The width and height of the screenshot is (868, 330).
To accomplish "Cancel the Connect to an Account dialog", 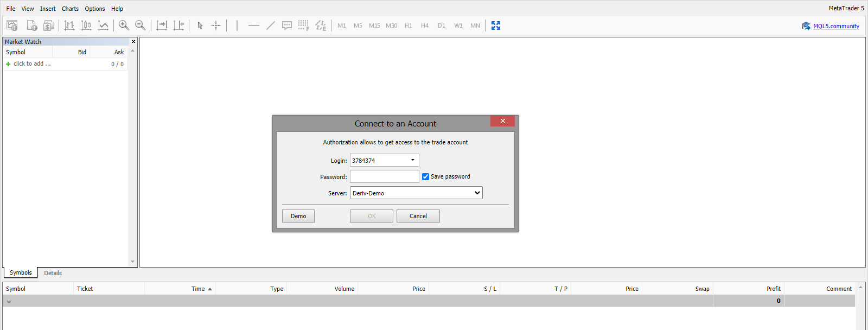I will click(418, 216).
